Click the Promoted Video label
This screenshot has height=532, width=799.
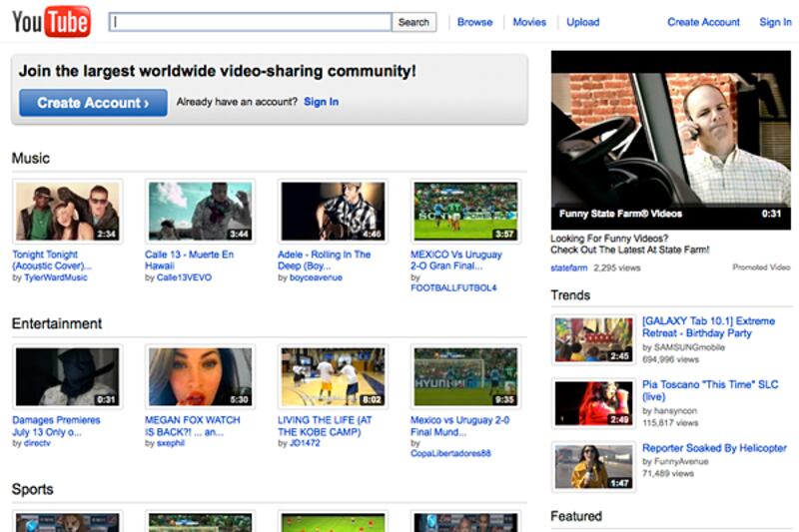(x=761, y=267)
